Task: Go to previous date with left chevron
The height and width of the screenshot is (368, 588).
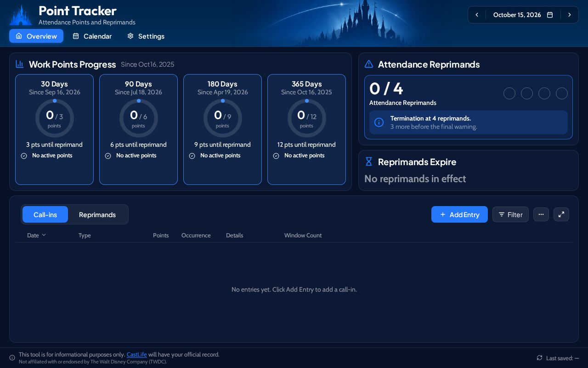Action: tap(477, 15)
